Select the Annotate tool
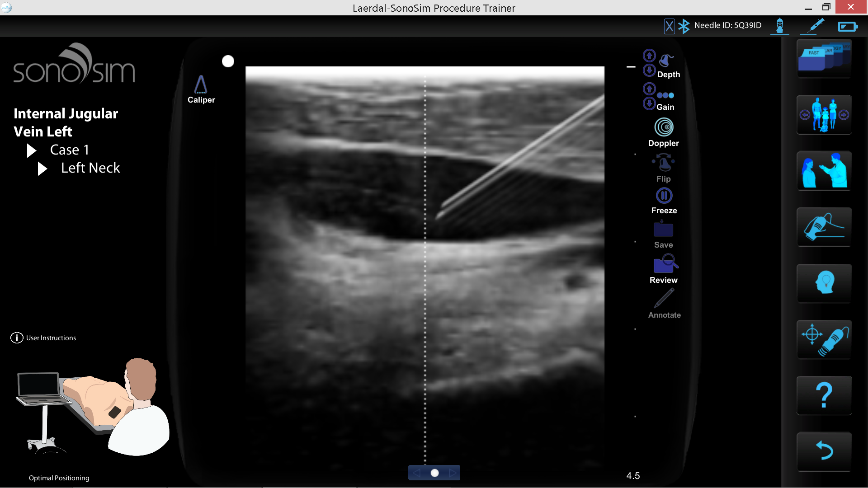 click(x=664, y=300)
